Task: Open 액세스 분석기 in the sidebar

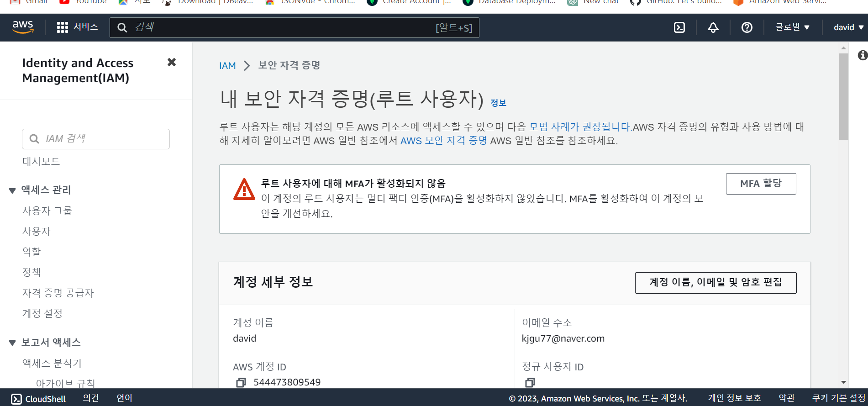Action: click(52, 363)
